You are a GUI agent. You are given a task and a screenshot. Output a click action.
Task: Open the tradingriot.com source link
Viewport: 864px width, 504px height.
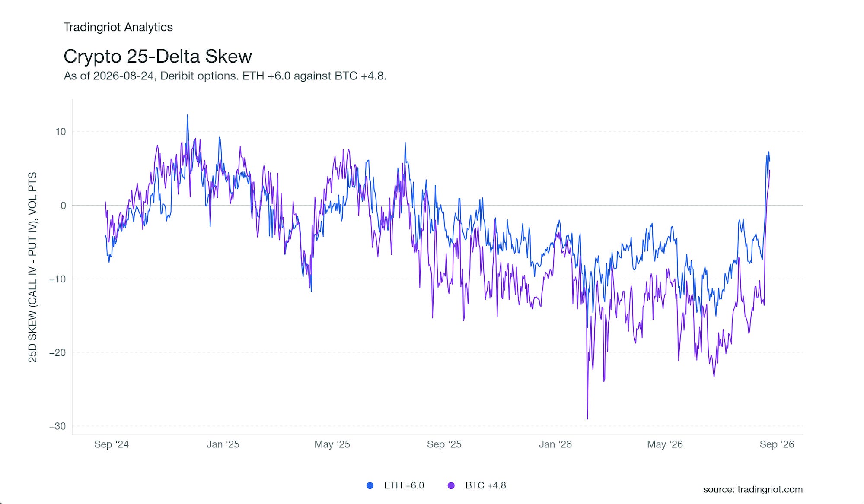click(752, 489)
